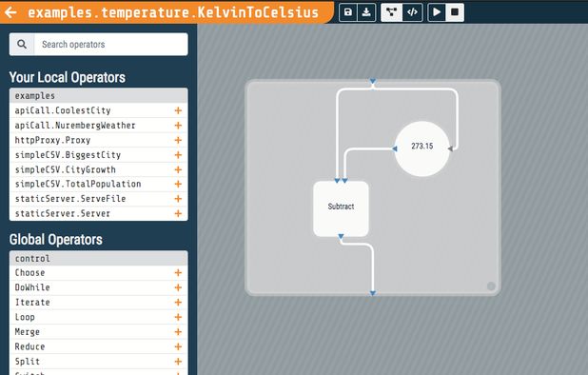Focus the Search operators field

[111, 44]
